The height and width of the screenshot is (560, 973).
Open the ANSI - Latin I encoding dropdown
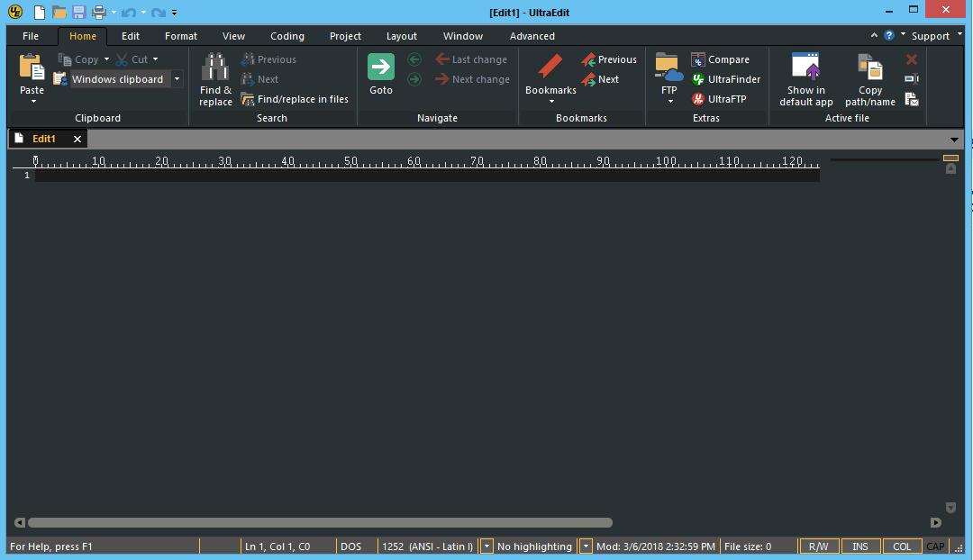486,546
